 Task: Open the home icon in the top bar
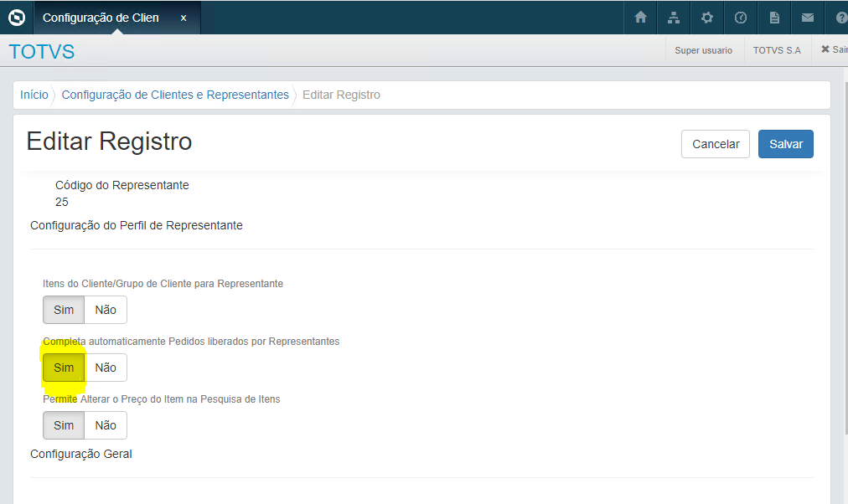[x=640, y=17]
